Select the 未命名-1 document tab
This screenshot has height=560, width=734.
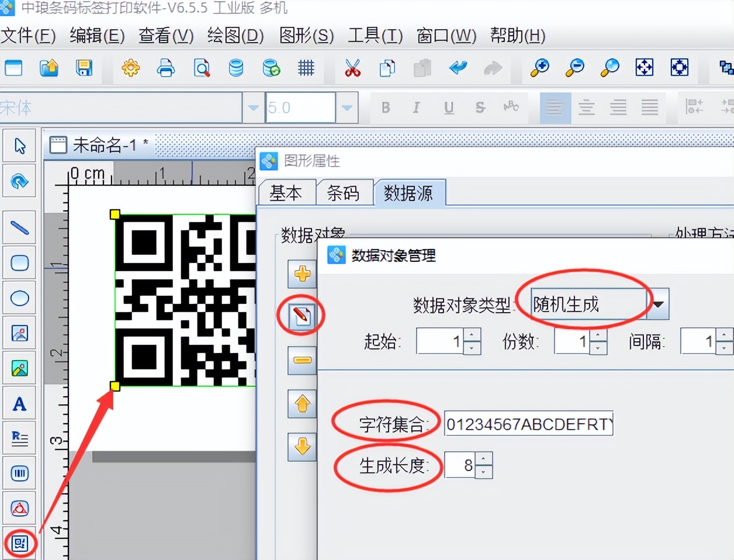[x=99, y=145]
